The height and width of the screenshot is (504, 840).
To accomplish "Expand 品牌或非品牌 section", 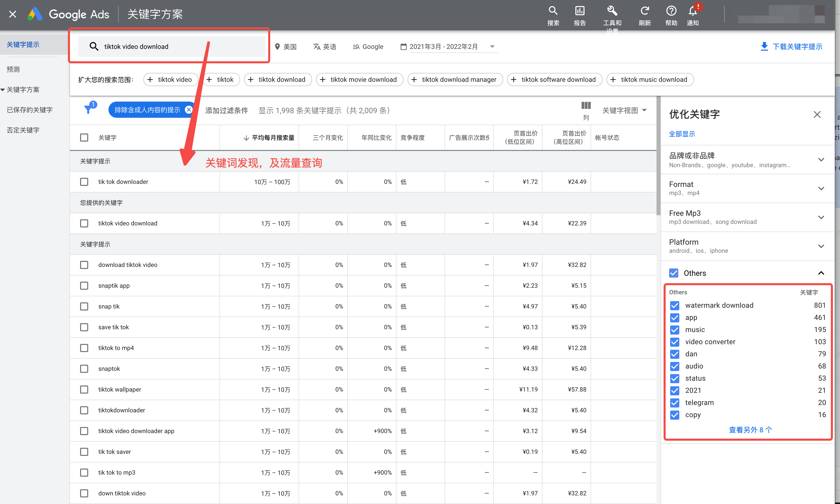I will pos(821,160).
